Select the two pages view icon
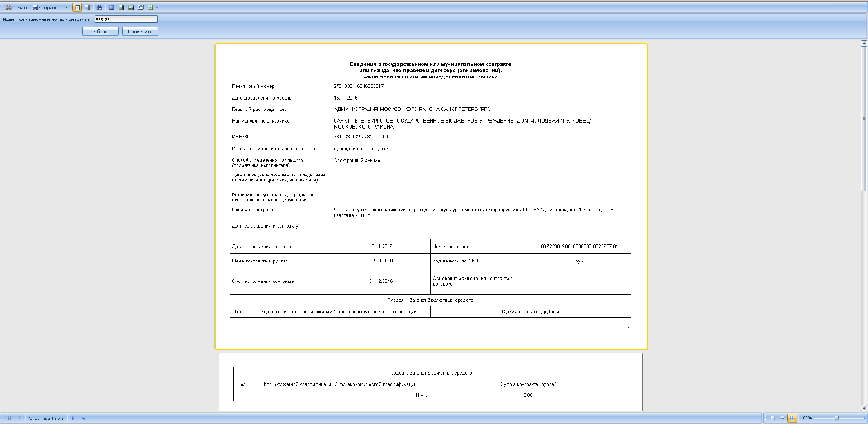Viewport: 868px width, 424px height. coord(131,7)
